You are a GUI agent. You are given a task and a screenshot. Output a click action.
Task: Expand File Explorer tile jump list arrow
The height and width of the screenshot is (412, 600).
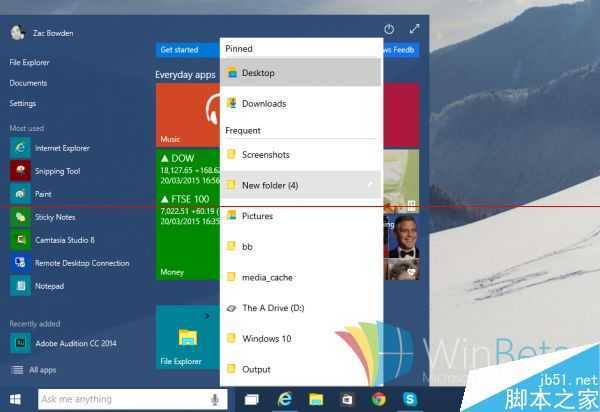coord(207,316)
